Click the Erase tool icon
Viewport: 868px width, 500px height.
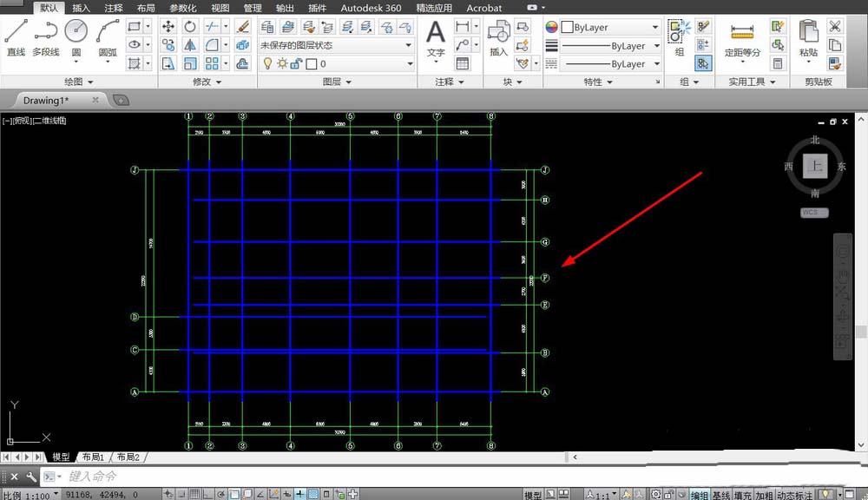click(242, 27)
